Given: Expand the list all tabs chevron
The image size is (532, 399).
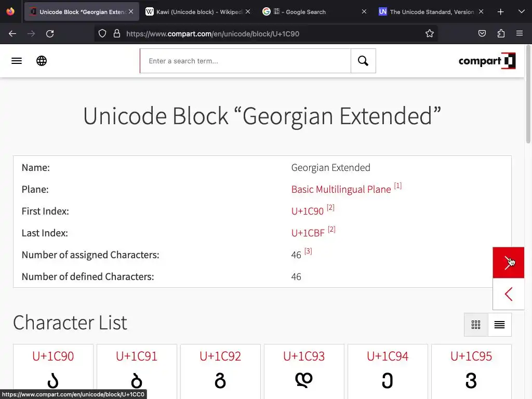Looking at the screenshot, I should (x=521, y=11).
